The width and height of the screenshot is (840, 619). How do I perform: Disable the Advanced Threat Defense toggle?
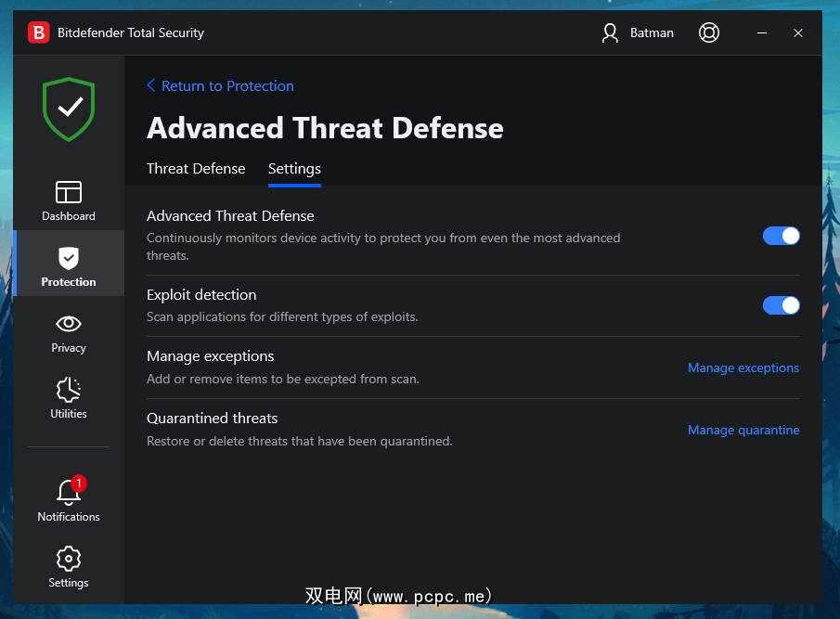pyautogui.click(x=781, y=236)
